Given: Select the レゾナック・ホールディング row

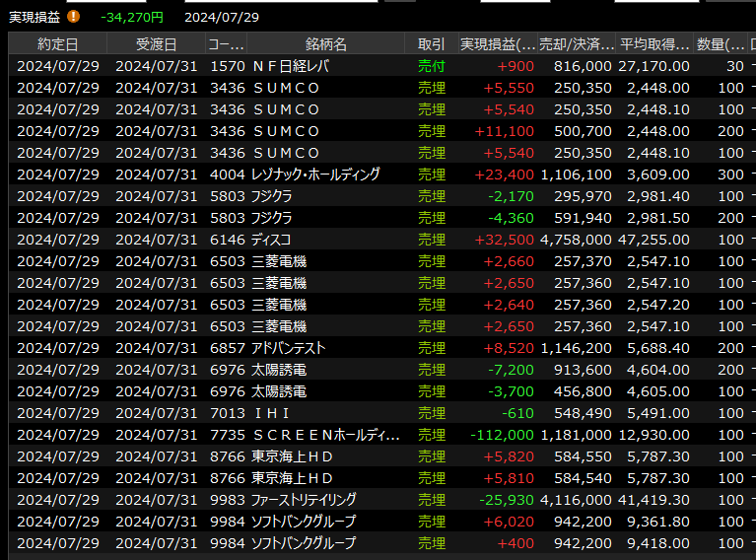Looking at the screenshot, I should (315, 175).
